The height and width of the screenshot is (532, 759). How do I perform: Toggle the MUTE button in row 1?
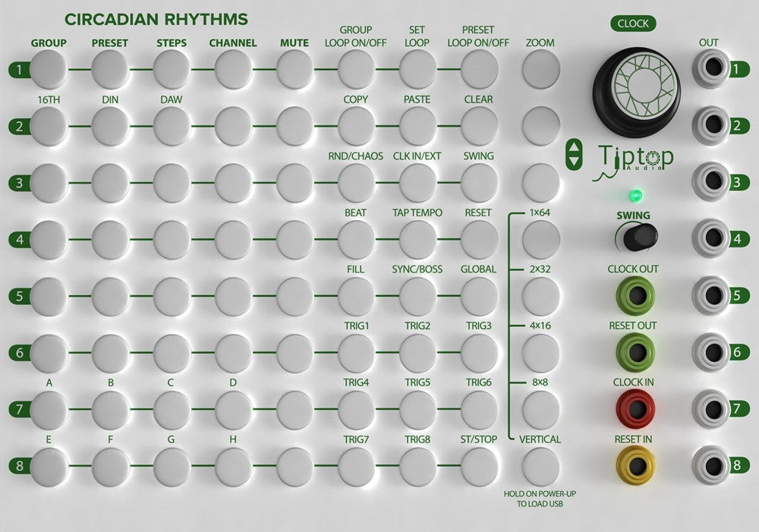(x=294, y=69)
